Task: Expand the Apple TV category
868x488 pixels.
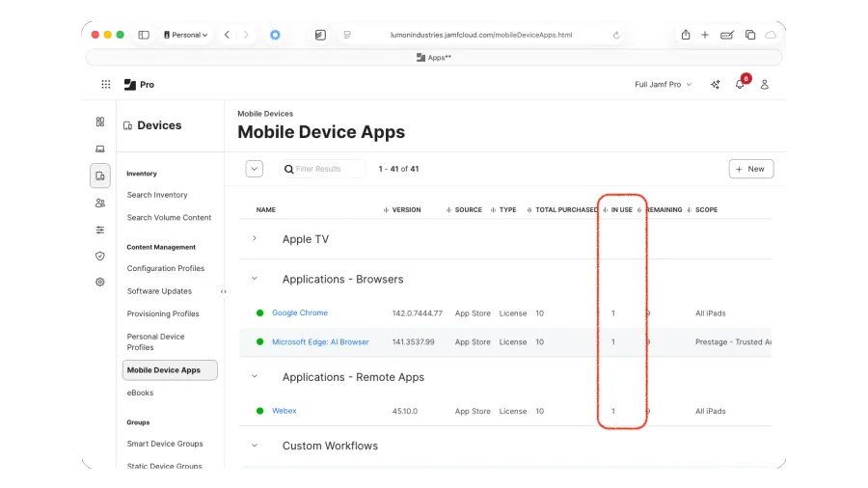Action: 254,238
